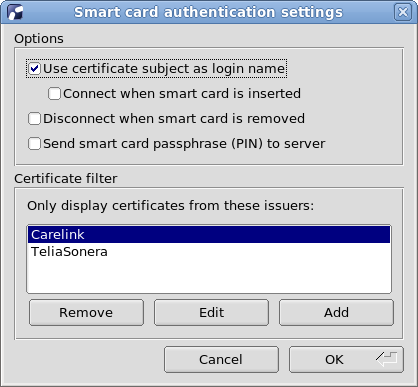Select TeliaSonera in the issuer list
The height and width of the screenshot is (387, 418).
[x=209, y=252]
